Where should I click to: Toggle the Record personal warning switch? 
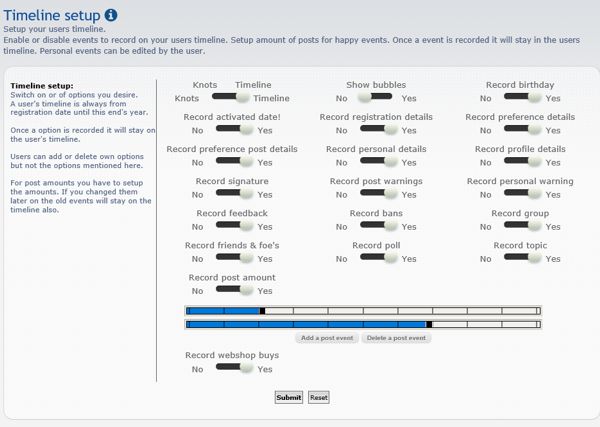pyautogui.click(x=520, y=194)
